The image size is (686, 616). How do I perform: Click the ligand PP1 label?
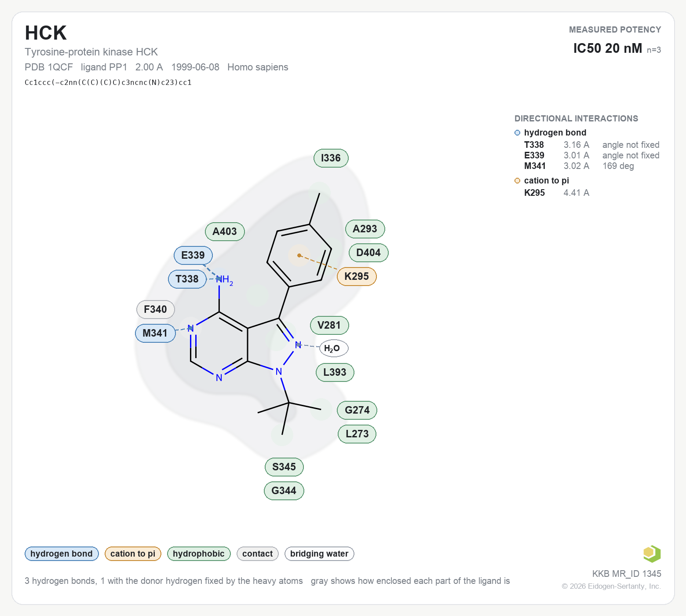104,67
